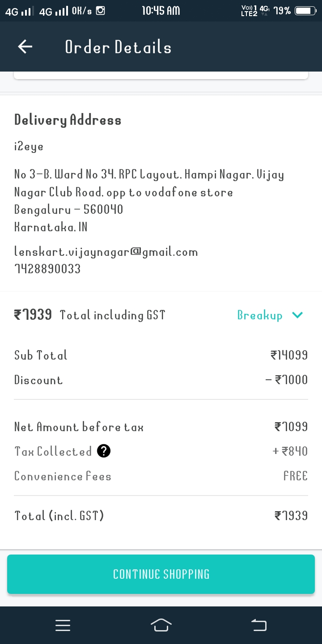Tap the Delivery Address heading
This screenshot has height=644, width=322.
pyautogui.click(x=68, y=120)
